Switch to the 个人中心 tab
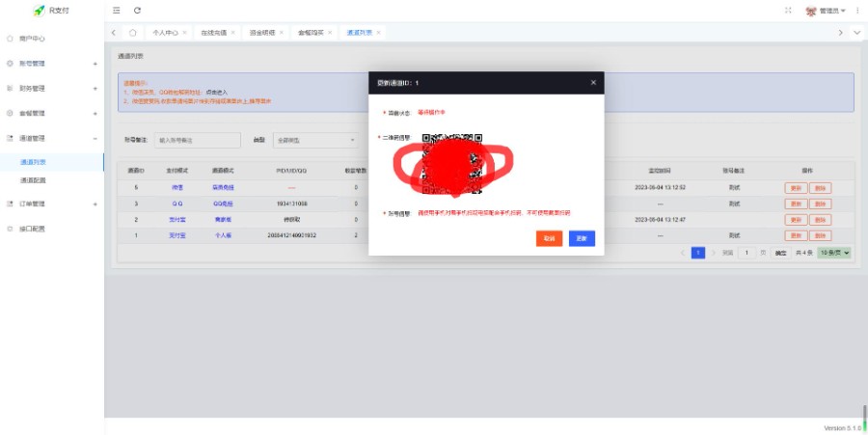Screen dimensions: 868x435 tap(166, 33)
